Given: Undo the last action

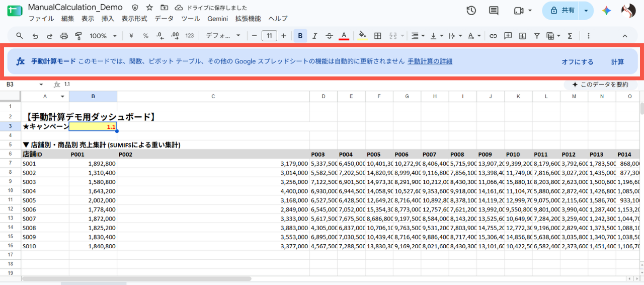Looking at the screenshot, I should [35, 36].
